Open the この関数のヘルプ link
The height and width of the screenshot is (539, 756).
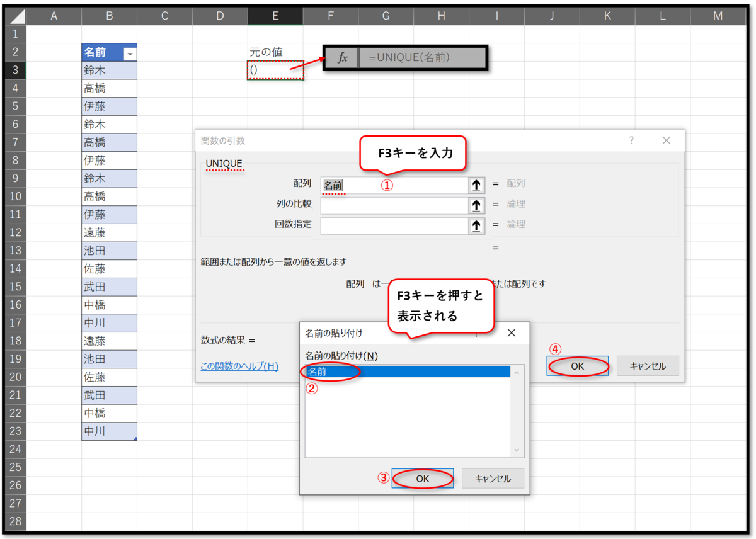point(239,366)
